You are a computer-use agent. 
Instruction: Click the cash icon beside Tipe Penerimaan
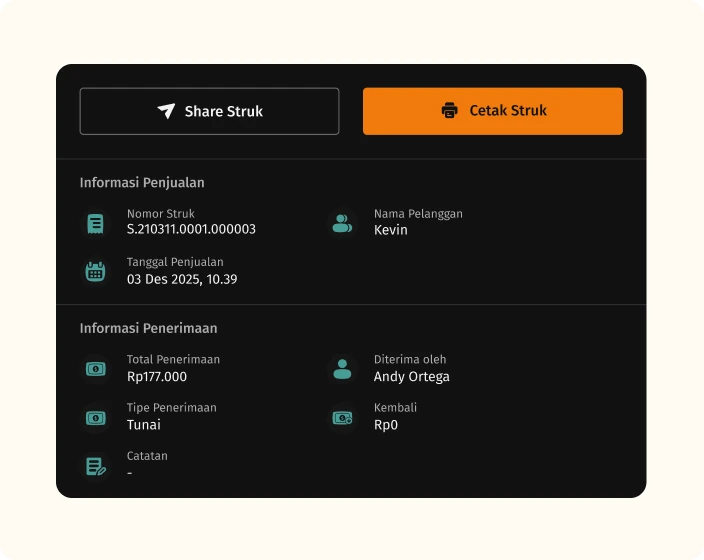95,417
